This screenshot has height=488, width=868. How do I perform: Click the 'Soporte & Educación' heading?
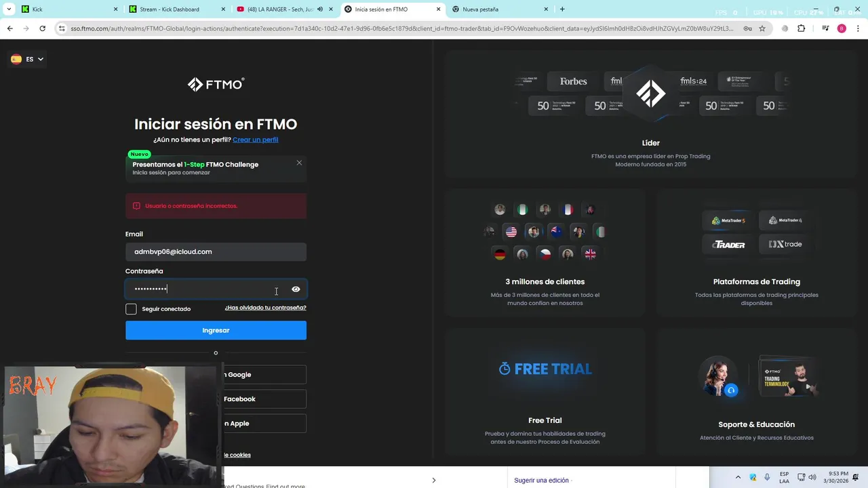coord(756,425)
